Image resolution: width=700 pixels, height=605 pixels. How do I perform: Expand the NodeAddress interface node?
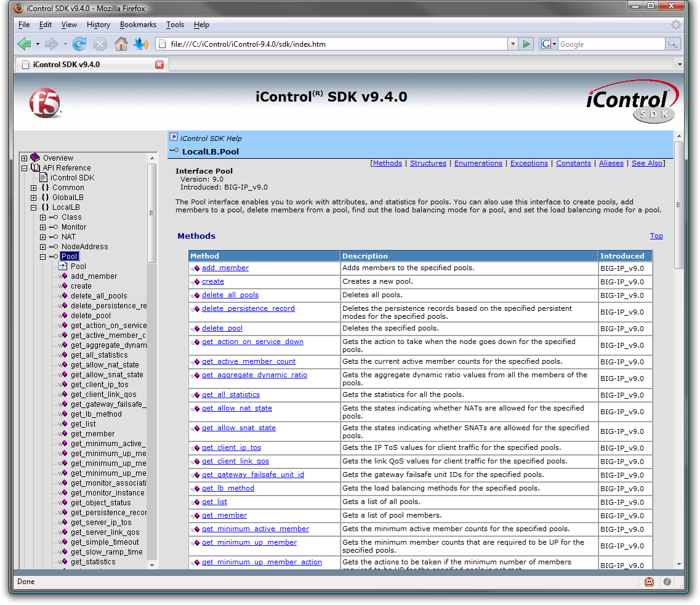43,247
